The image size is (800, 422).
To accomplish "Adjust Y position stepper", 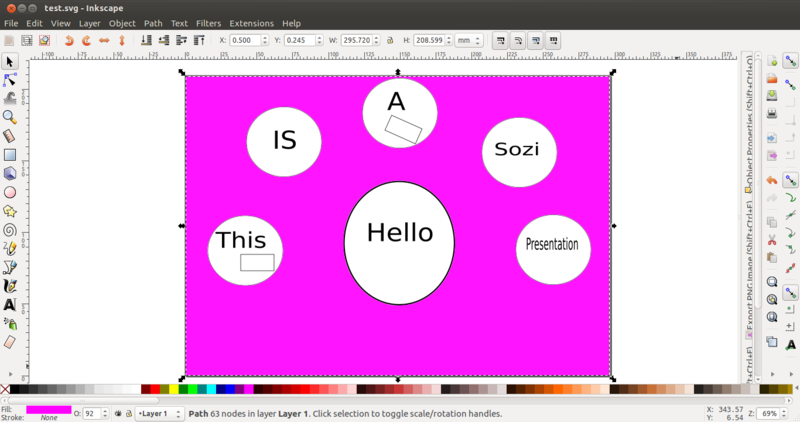I will pos(319,40).
